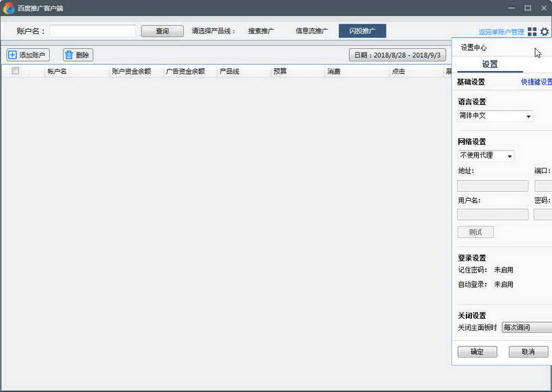Minimize the Baidu Tuiguang client window

(512, 8)
